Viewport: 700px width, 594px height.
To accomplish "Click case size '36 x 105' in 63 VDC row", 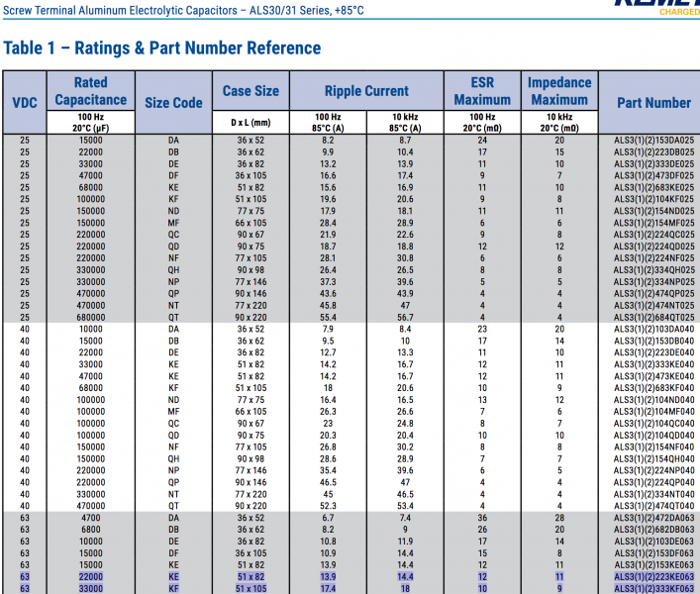I will click(250, 553).
